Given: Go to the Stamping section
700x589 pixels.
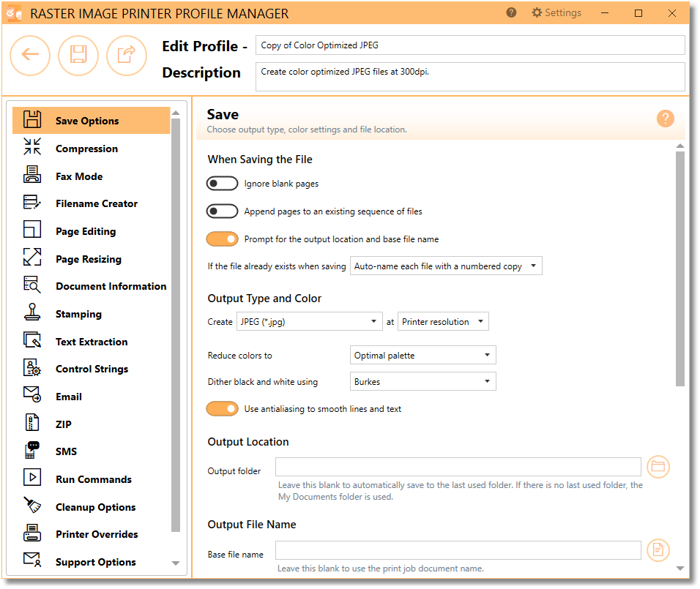Looking at the screenshot, I should click(78, 314).
